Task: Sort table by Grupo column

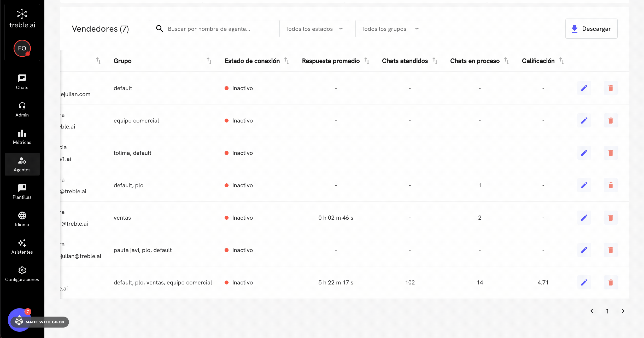Action: [209, 61]
